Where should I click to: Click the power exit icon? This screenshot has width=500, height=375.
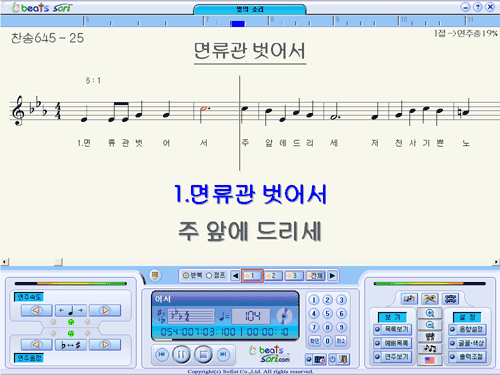(x=339, y=359)
